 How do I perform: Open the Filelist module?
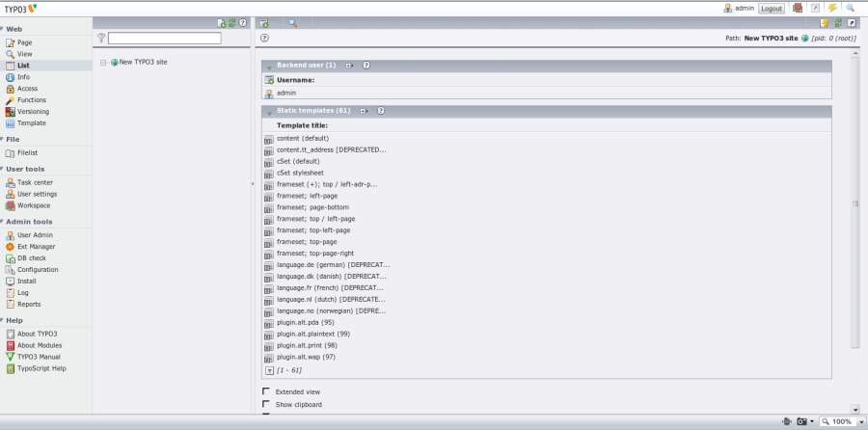click(x=27, y=152)
